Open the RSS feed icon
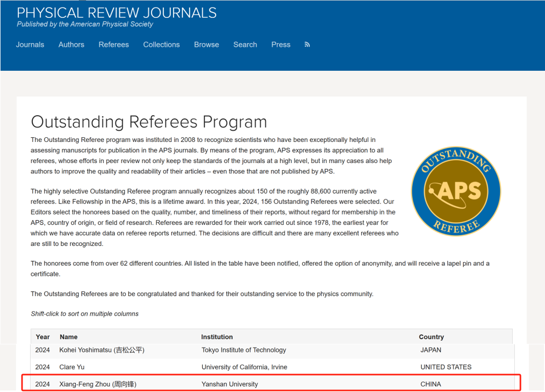Viewport: 545px width, 392px height. tap(307, 45)
